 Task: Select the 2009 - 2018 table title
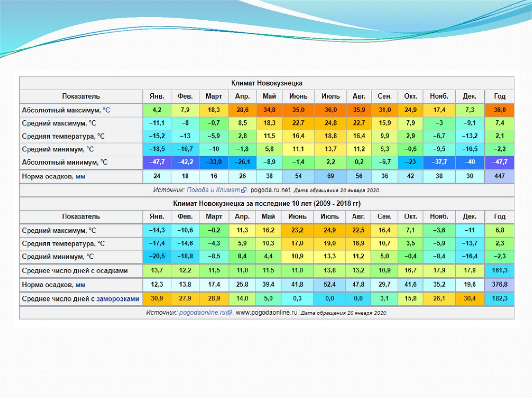[267, 204]
